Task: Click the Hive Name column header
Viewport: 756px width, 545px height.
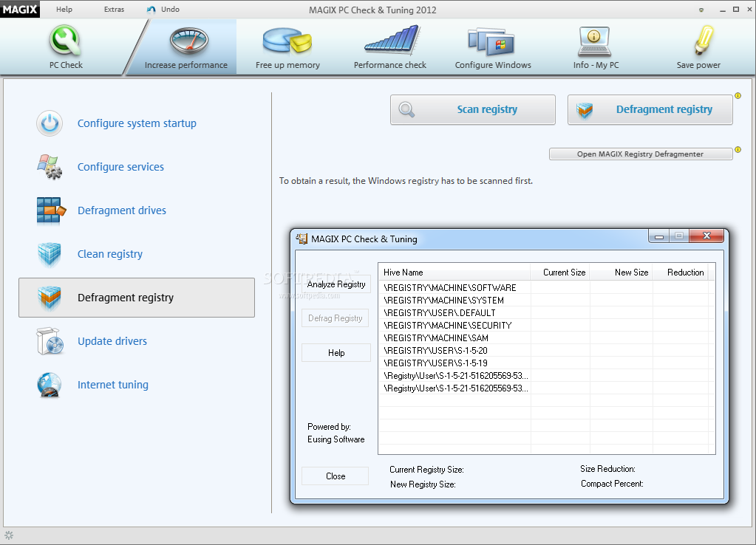Action: (454, 272)
